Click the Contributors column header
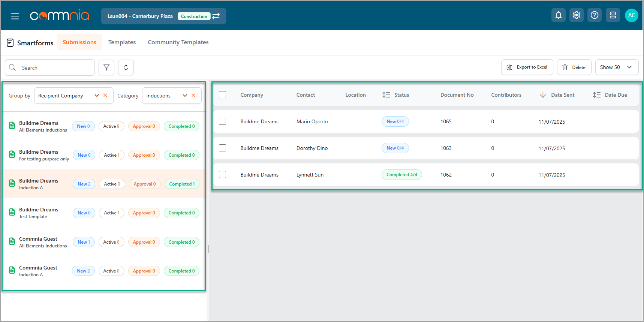Viewport: 644px width, 322px height. click(506, 95)
